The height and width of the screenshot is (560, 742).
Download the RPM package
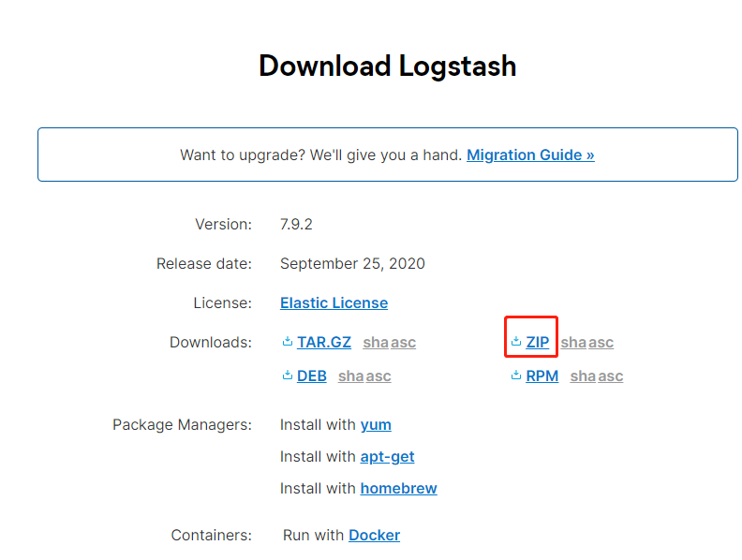542,376
